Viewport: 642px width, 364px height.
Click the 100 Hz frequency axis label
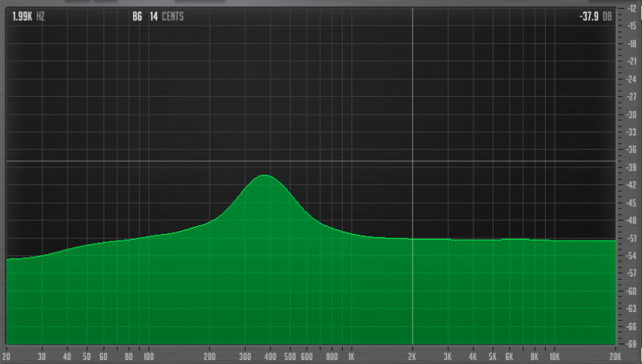(x=148, y=355)
